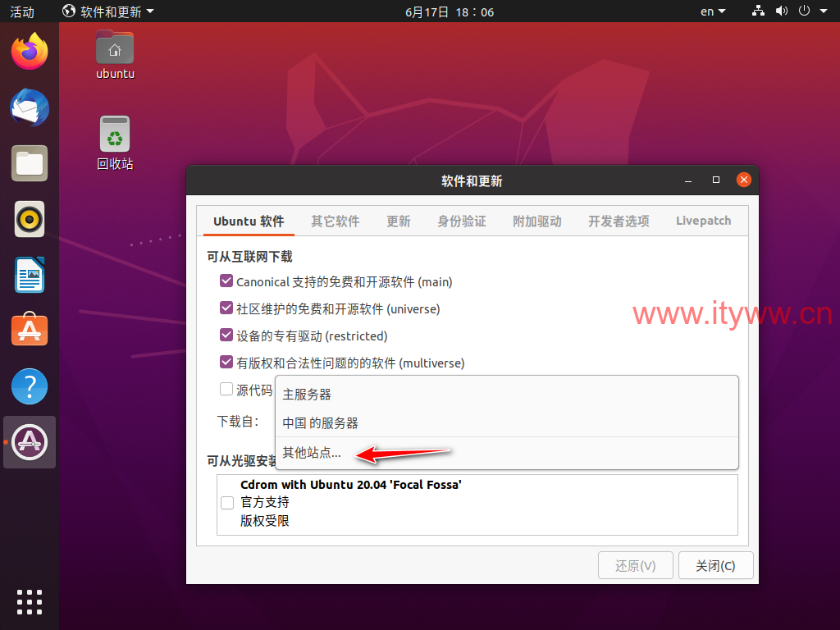Viewport: 840px width, 630px height.
Task: Show applications grid button
Action: pyautogui.click(x=30, y=602)
